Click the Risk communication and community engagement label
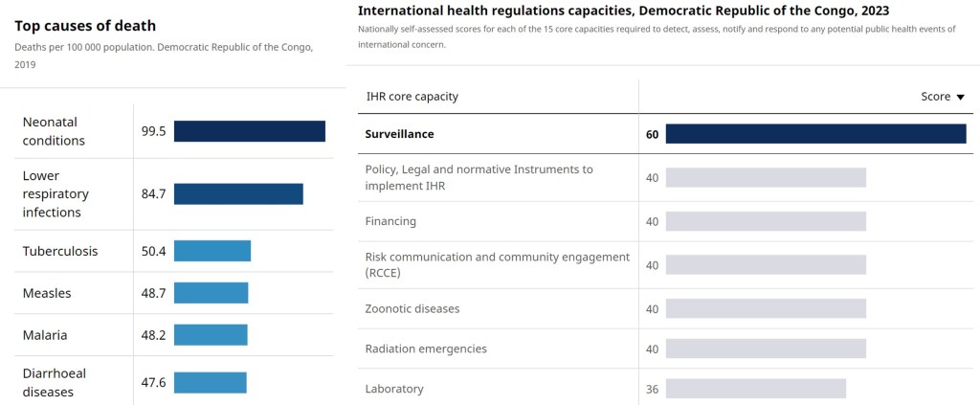The width and height of the screenshot is (980, 405). [x=497, y=264]
